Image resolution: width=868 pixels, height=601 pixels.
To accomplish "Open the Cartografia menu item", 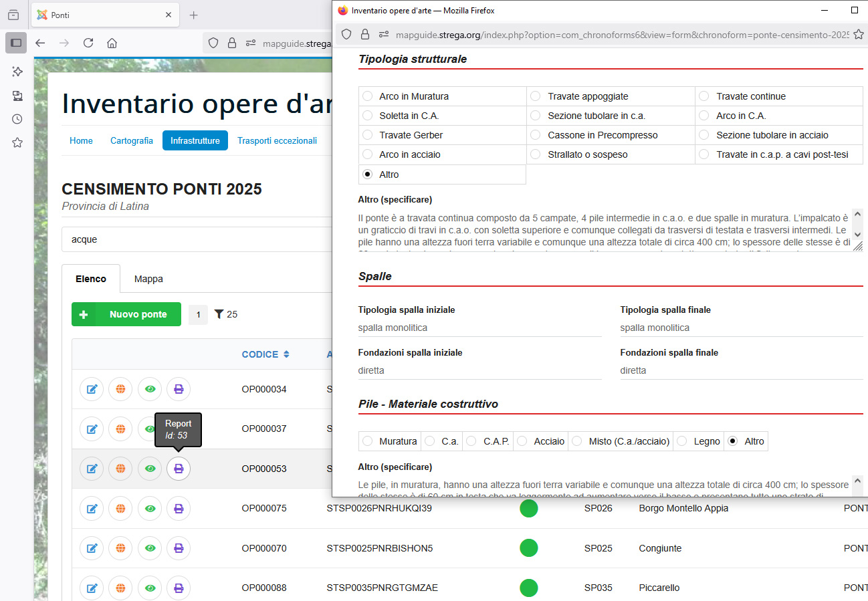I will point(132,140).
